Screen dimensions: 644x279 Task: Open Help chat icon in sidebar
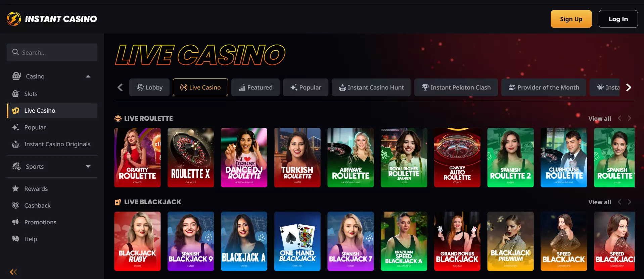[15, 239]
